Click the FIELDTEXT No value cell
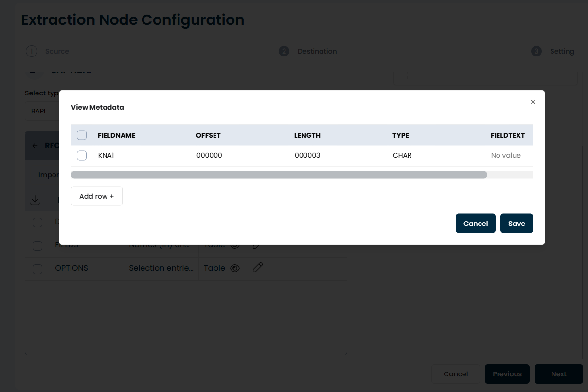The image size is (588, 392). (x=505, y=156)
